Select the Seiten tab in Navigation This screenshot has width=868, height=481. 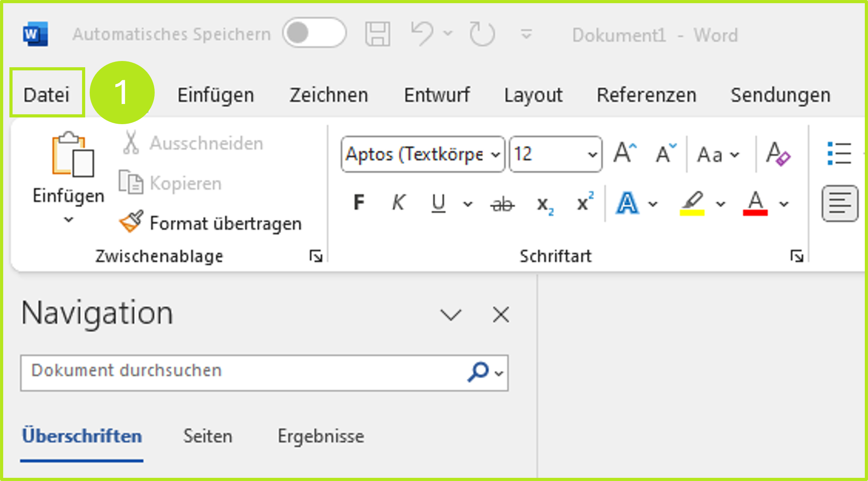click(207, 435)
